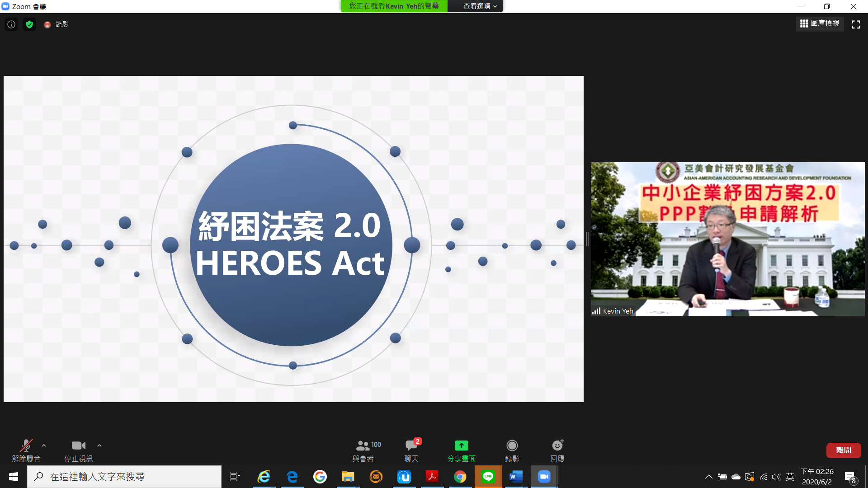This screenshot has height=488, width=868.
Task: Switch to gallery view
Action: click(x=820, y=23)
